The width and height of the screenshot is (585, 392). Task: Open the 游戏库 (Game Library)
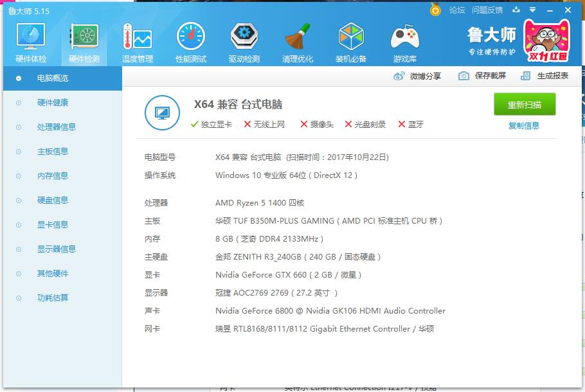pyautogui.click(x=404, y=42)
